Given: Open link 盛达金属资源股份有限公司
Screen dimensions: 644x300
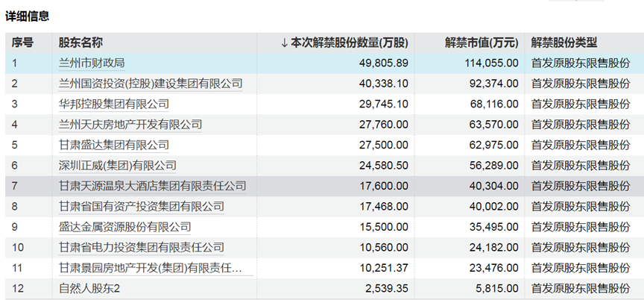Looking at the screenshot, I should 125,227.
